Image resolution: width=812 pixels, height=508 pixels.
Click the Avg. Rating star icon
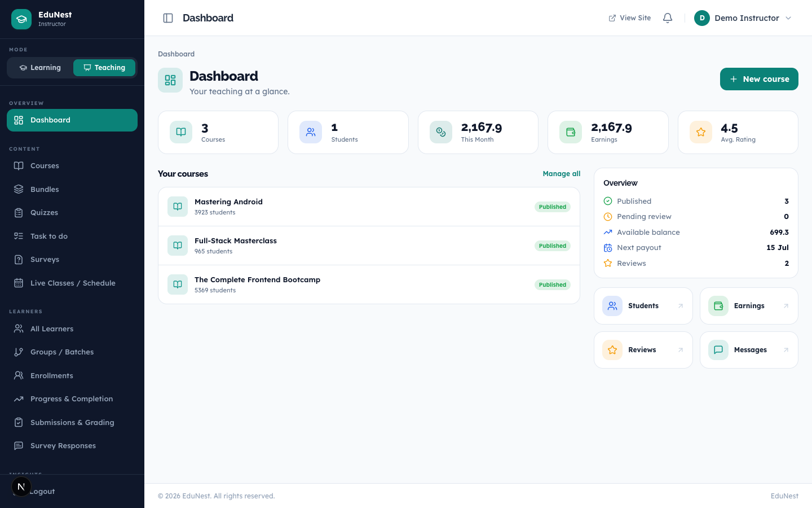701,132
